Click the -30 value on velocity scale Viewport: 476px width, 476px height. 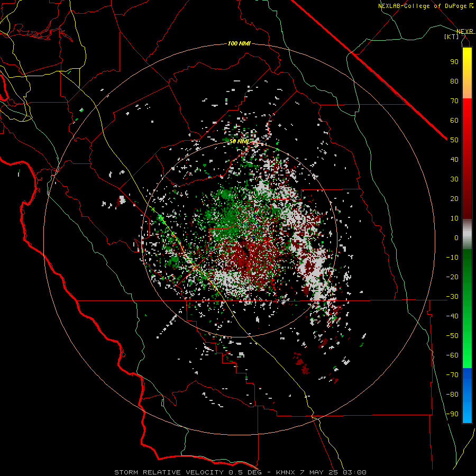pyautogui.click(x=452, y=296)
